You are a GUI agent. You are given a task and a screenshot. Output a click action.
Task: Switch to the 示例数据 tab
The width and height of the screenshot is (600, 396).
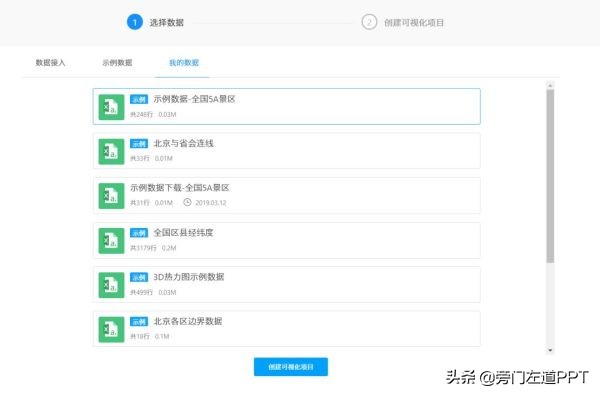[x=117, y=62]
